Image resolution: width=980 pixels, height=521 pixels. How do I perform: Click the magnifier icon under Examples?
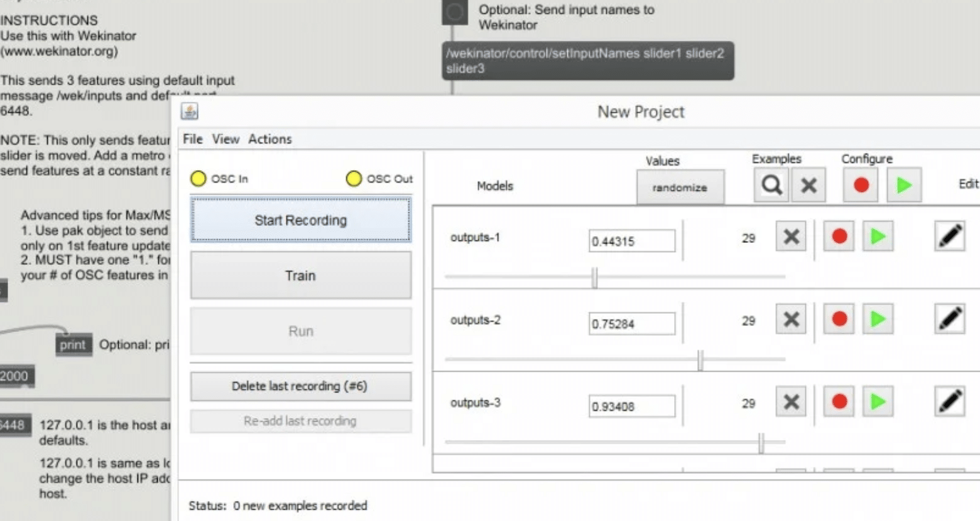tap(771, 185)
